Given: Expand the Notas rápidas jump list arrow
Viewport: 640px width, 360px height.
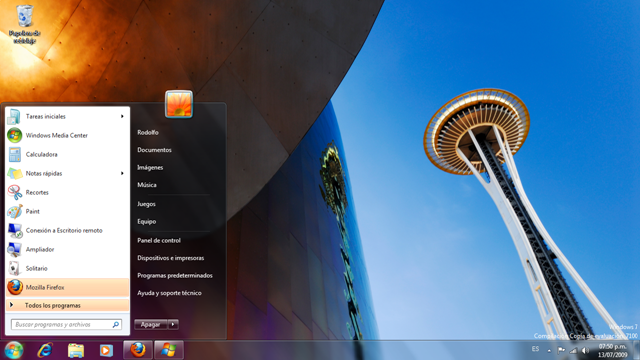Looking at the screenshot, I should pyautogui.click(x=122, y=173).
